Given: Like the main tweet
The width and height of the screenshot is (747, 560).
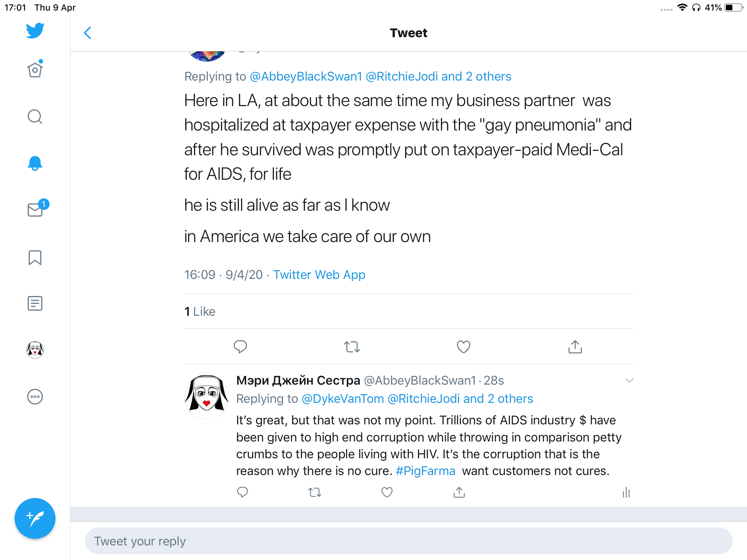Looking at the screenshot, I should [x=463, y=347].
